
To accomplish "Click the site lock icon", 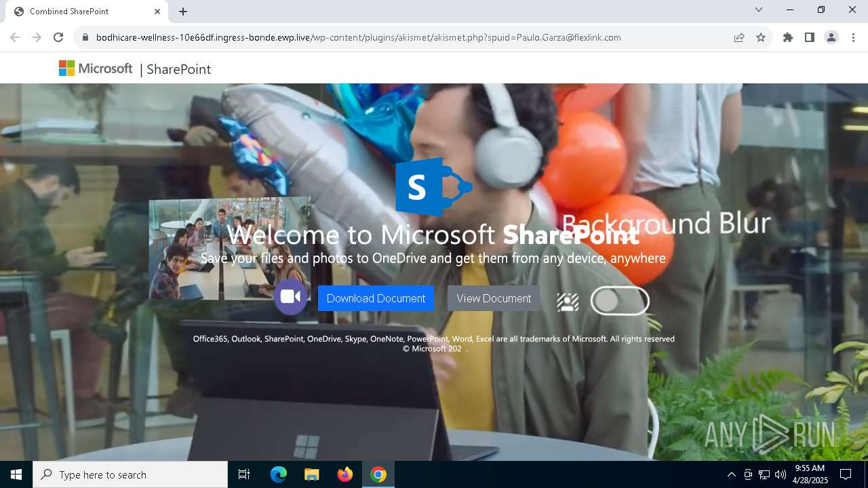I will (85, 37).
